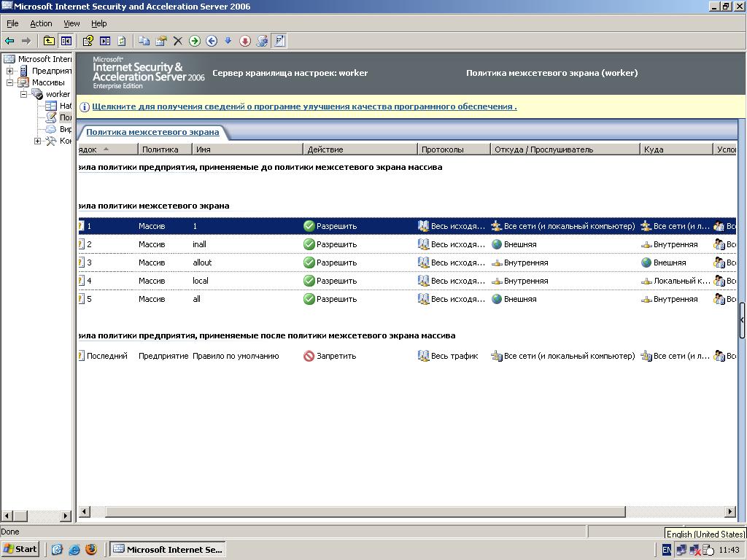747x560 pixels.
Task: Click the Microsoft Internet Se... taskbar button
Action: [168, 549]
